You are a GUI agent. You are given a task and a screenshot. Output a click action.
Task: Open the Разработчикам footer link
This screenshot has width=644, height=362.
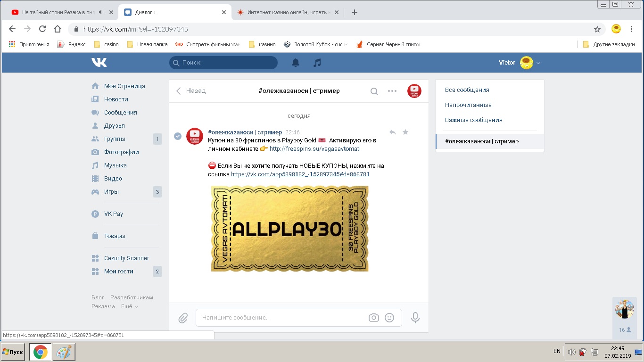point(132,297)
